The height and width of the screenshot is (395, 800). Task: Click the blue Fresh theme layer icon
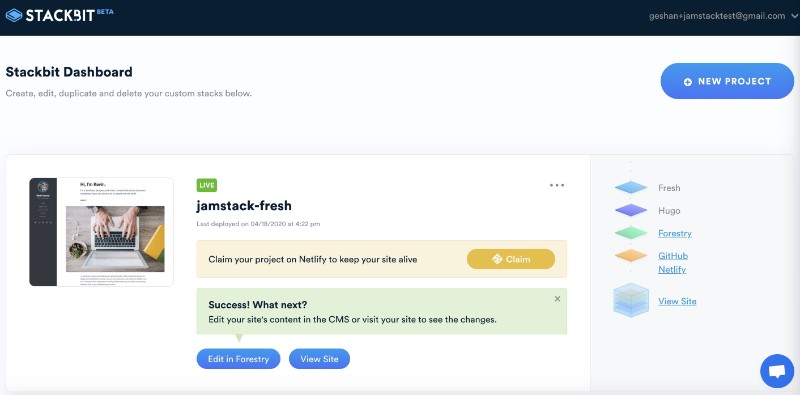[x=631, y=187]
